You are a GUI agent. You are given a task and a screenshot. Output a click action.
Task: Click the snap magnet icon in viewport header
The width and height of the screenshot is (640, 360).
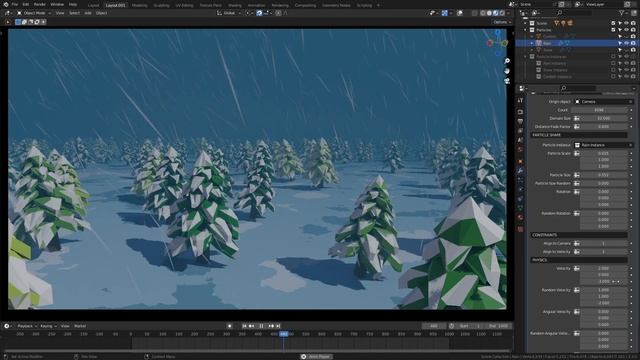point(259,13)
